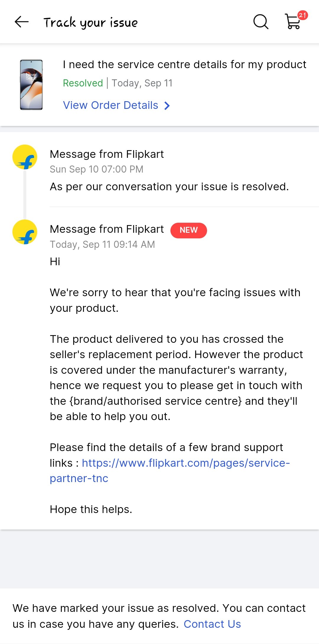Tap the chevron beside View Order Details
Image resolution: width=319 pixels, height=644 pixels.
[x=167, y=106]
